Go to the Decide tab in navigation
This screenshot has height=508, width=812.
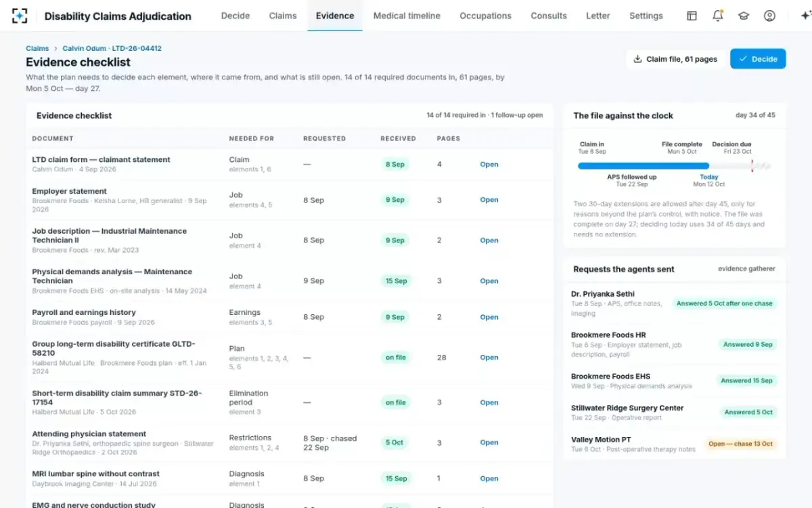235,16
